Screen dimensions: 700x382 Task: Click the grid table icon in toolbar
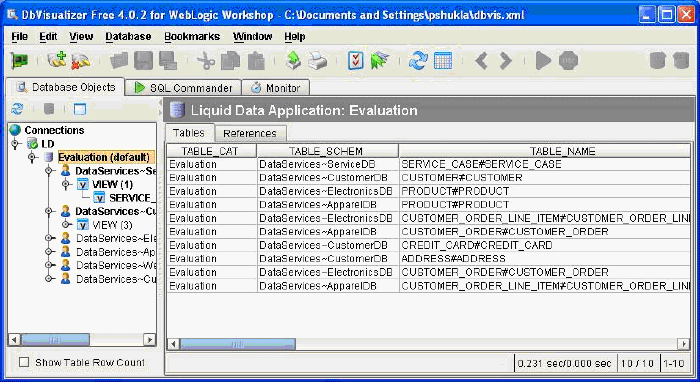pyautogui.click(x=443, y=61)
